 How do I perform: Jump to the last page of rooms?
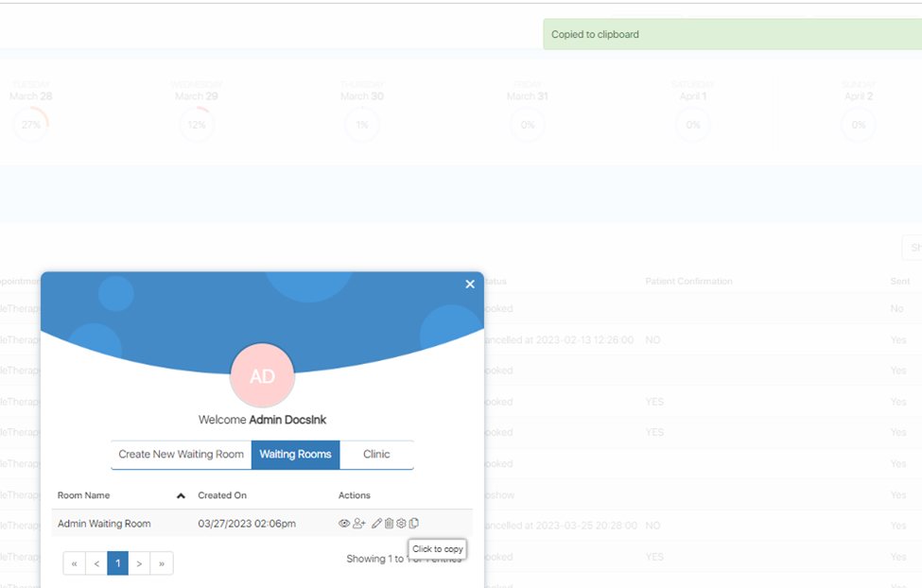point(162,563)
